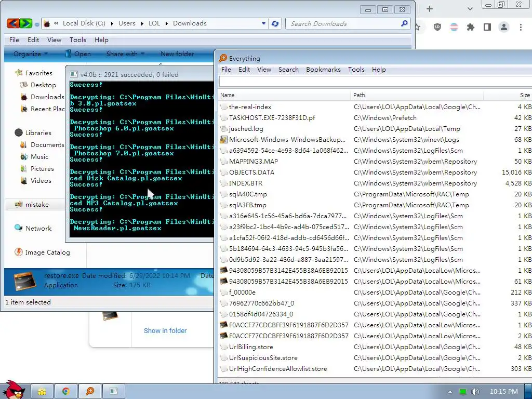Click the Microsoft-Windows-WindowsBackup file icon
Image resolution: width=532 pixels, height=399 pixels.
coord(223,139)
